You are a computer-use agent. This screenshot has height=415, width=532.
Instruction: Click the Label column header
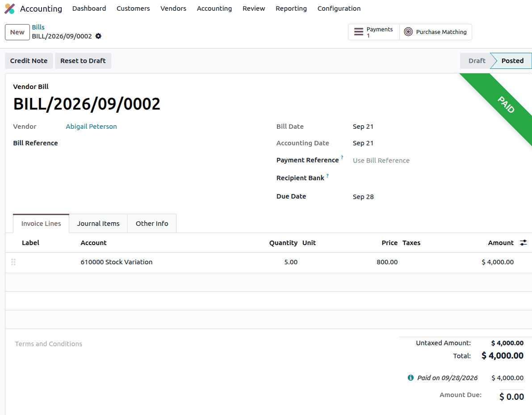30,243
